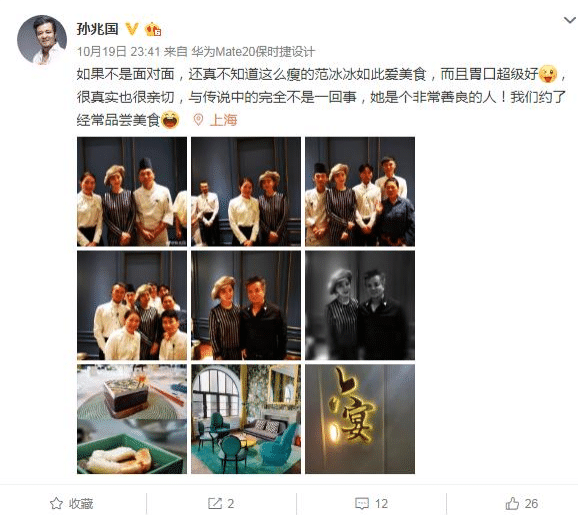
Task: Open the 孙兆国 username link
Action: tap(97, 29)
